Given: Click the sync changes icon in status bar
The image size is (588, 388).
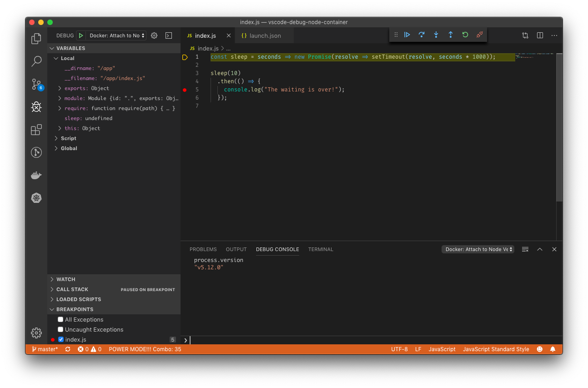Looking at the screenshot, I should tap(68, 349).
